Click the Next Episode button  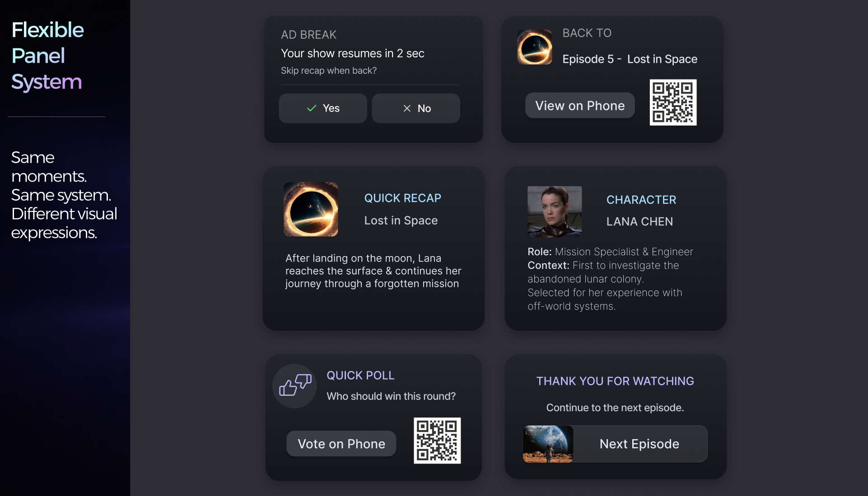click(x=615, y=444)
